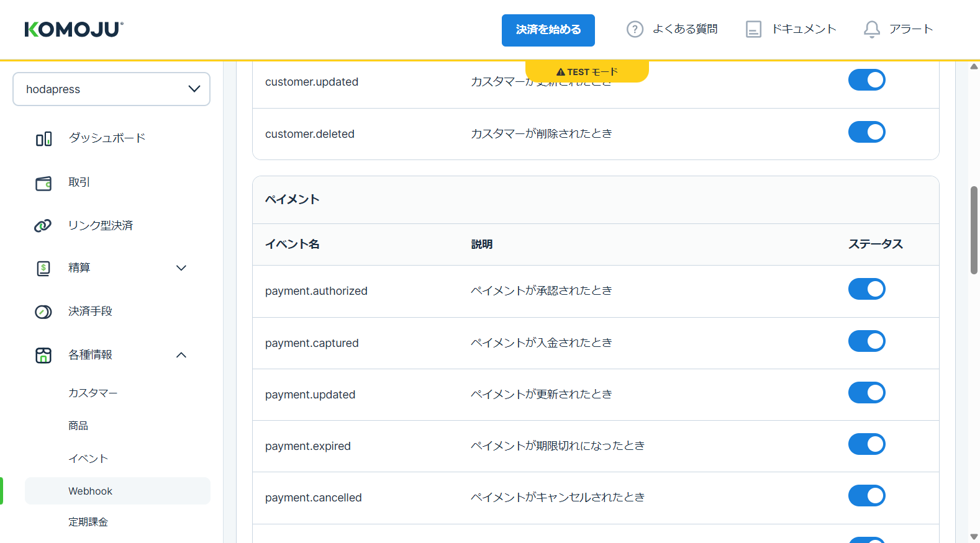980x543 pixels.
Task: Toggle the customer.deleted webhook switch
Action: pos(867,132)
